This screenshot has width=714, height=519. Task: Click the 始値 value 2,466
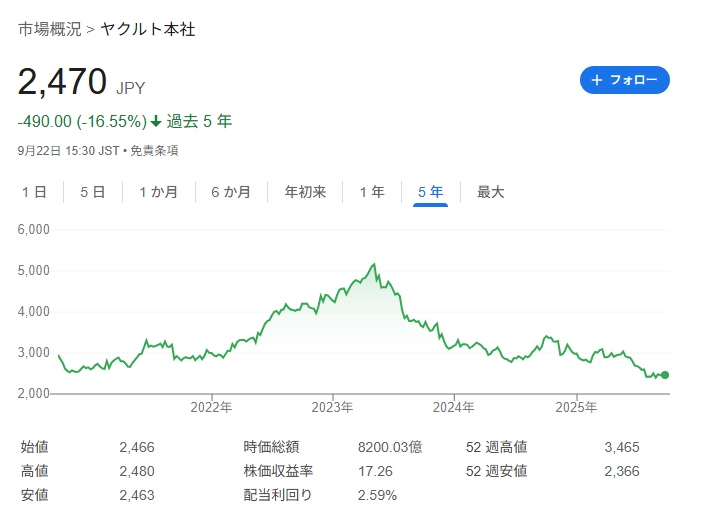pos(137,448)
